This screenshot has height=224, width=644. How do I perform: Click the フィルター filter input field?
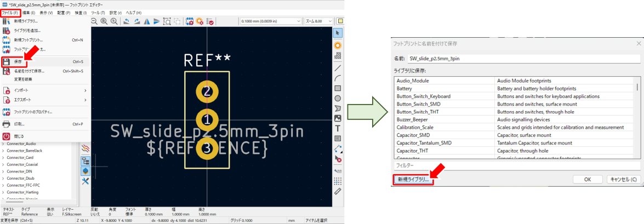(x=516, y=165)
